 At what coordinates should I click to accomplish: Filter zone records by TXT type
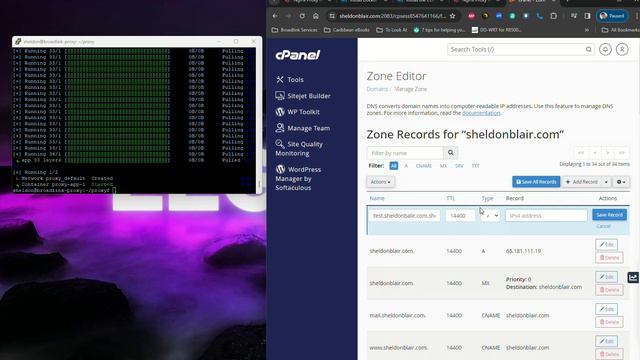476,166
